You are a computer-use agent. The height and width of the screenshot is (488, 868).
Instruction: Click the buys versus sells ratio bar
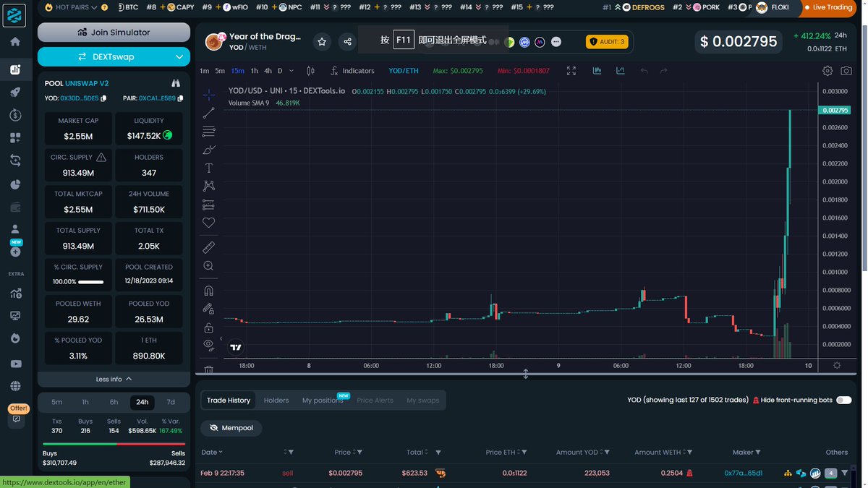(x=114, y=444)
